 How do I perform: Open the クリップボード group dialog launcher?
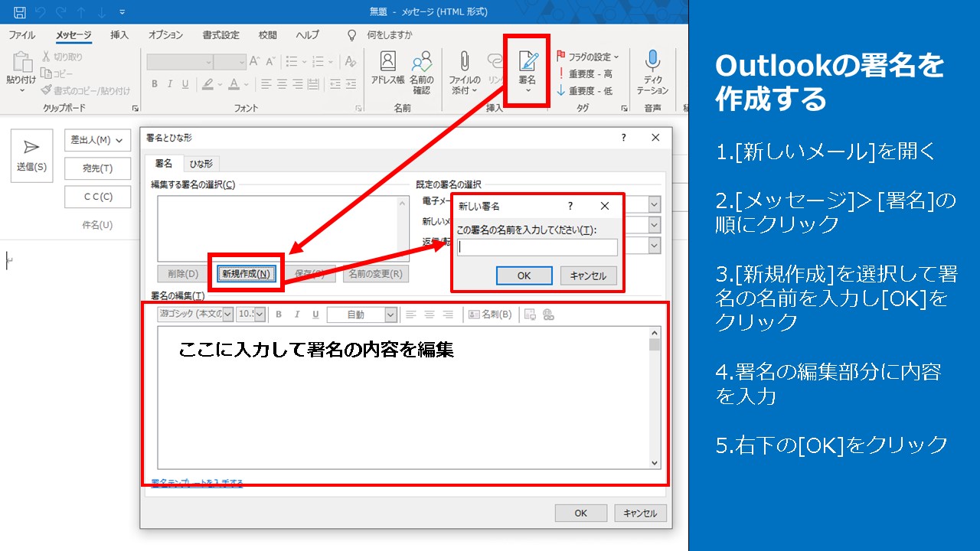point(136,109)
